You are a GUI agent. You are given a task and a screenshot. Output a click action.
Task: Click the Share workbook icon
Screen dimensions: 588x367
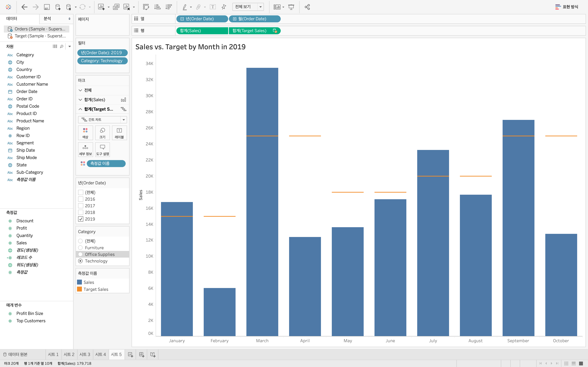(307, 7)
